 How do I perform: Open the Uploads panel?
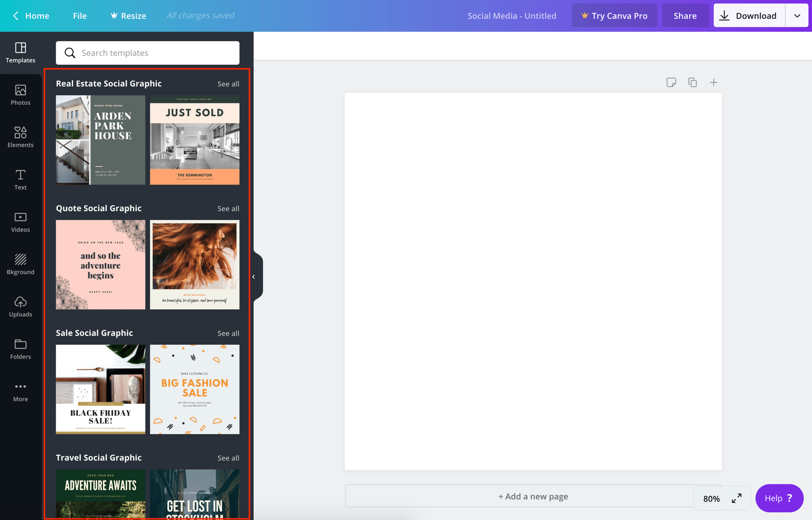[20, 306]
